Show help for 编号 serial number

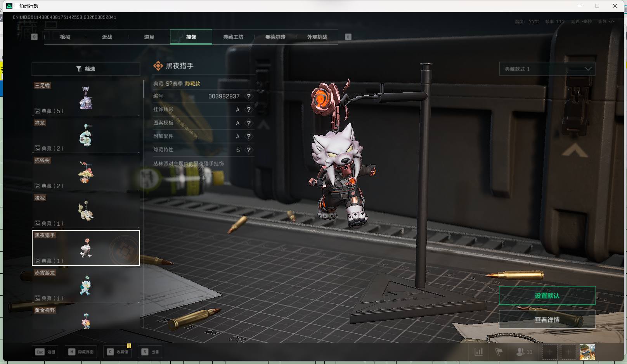pyautogui.click(x=249, y=96)
